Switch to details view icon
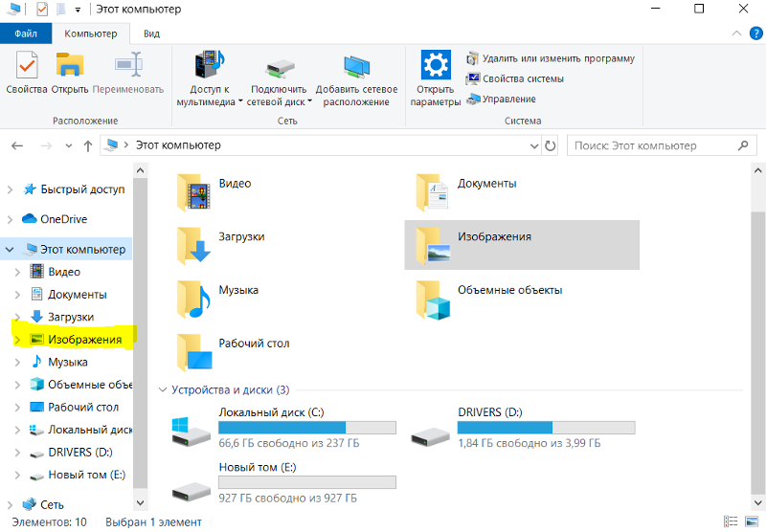 731,521
